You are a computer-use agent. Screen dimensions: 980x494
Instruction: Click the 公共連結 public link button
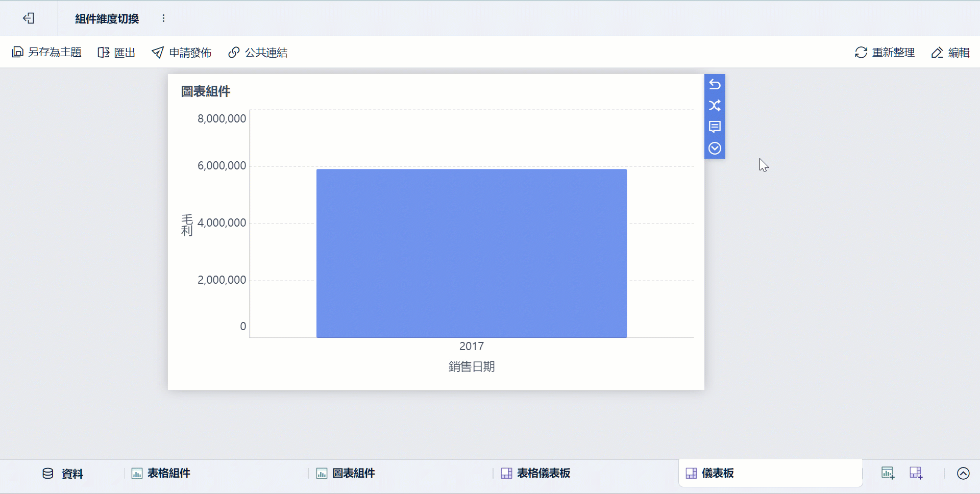pyautogui.click(x=257, y=52)
